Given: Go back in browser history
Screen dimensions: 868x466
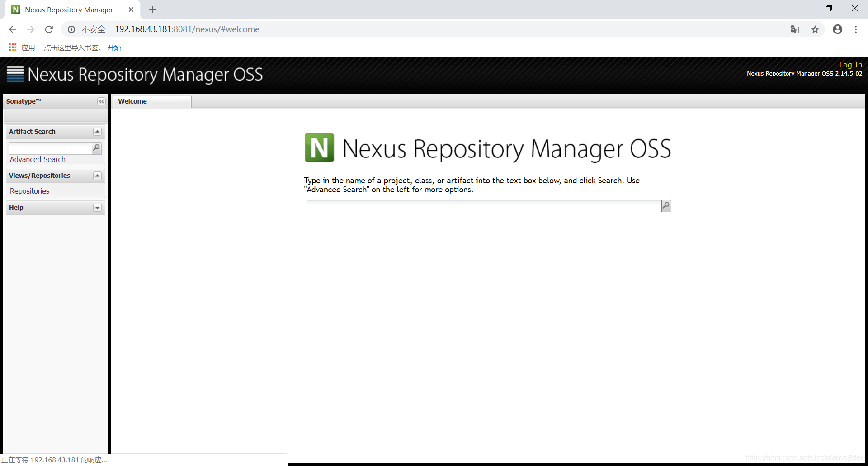Looking at the screenshot, I should (13, 29).
